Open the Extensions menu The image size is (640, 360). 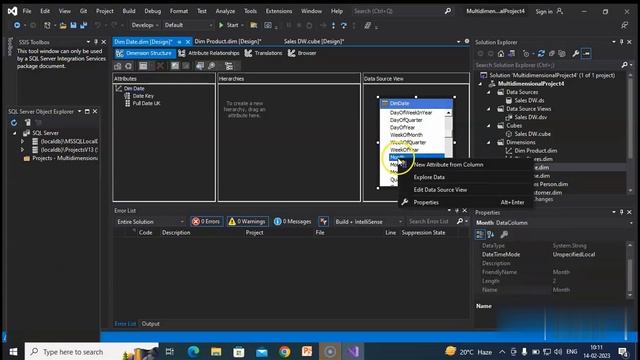click(x=279, y=11)
